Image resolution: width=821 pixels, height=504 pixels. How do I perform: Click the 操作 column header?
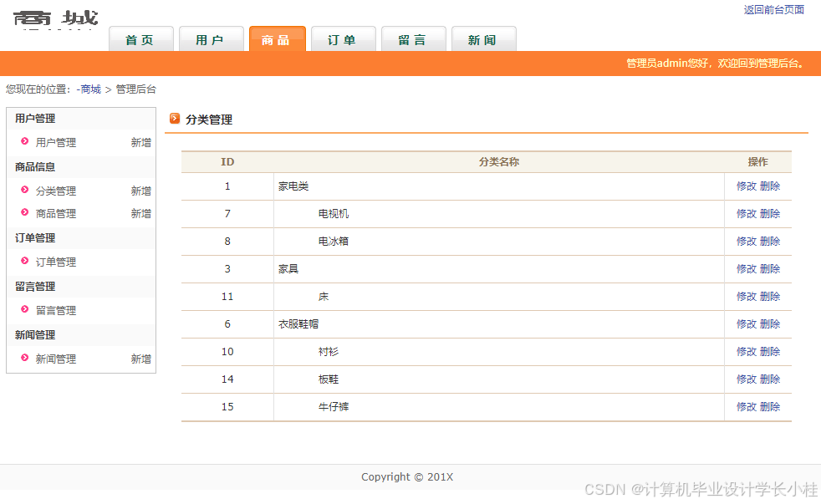(x=758, y=162)
